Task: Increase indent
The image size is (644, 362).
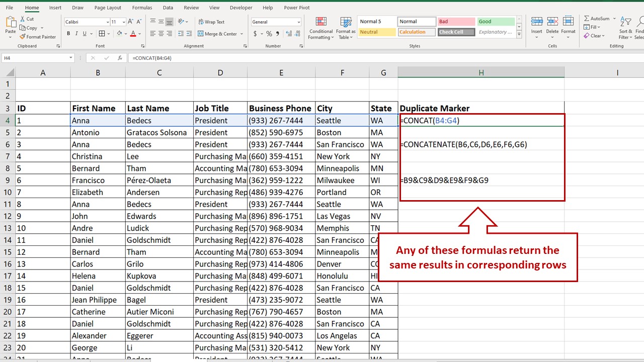Action: (189, 34)
